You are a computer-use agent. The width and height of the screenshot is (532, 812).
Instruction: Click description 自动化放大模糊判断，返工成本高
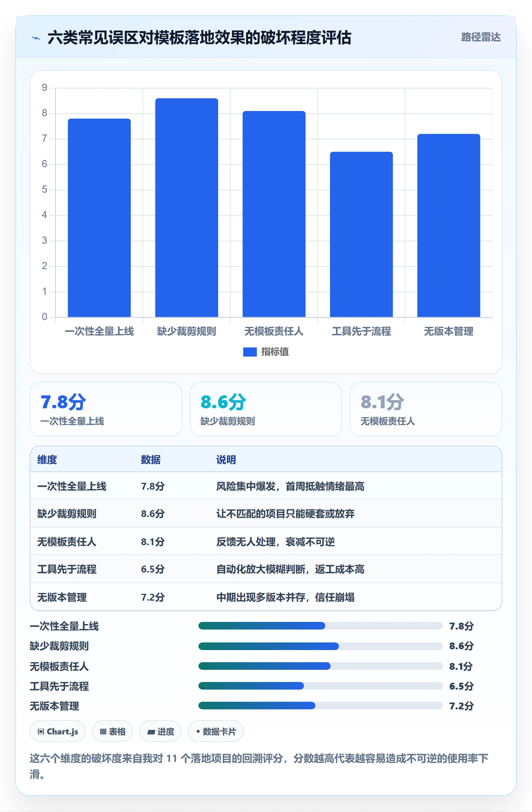[x=290, y=569]
